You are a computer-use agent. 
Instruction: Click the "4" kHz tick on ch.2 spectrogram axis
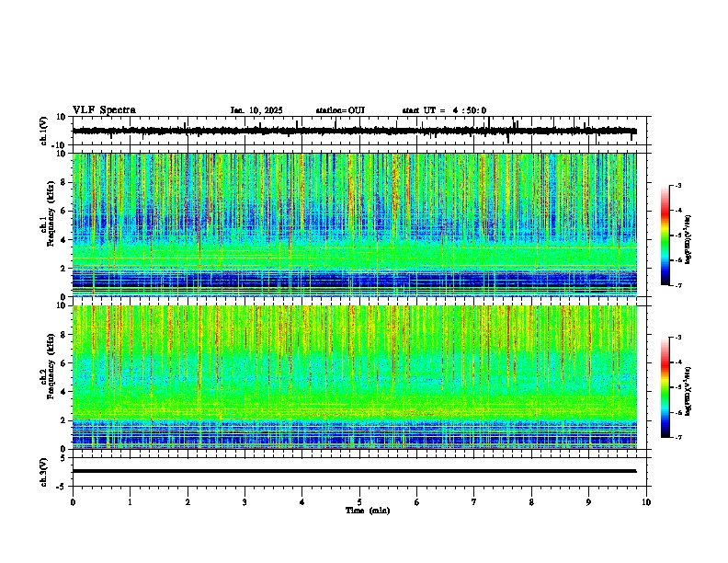[x=63, y=392]
